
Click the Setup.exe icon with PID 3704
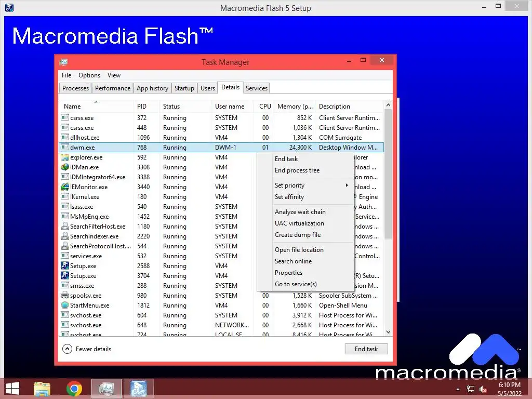(65, 275)
